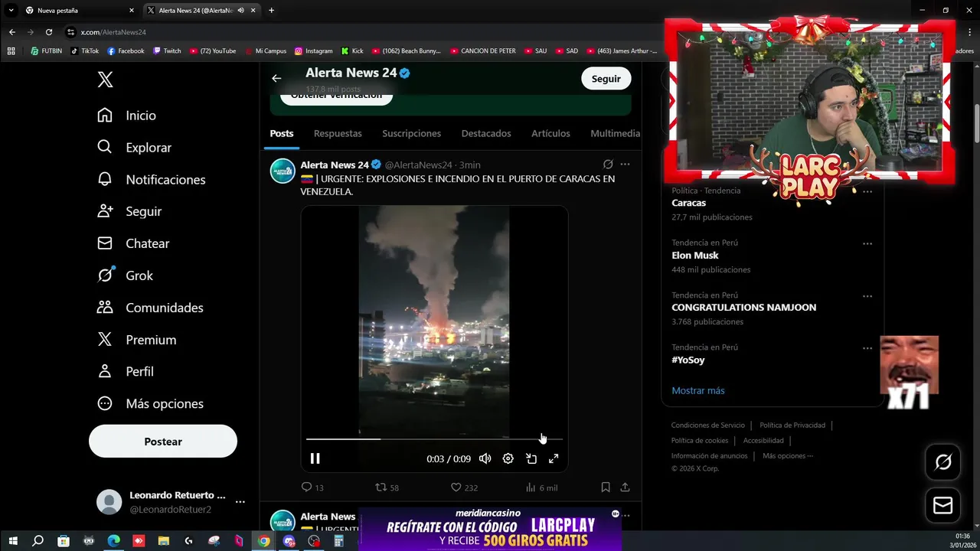
Task: Open the Explorar search section
Action: [x=135, y=148]
